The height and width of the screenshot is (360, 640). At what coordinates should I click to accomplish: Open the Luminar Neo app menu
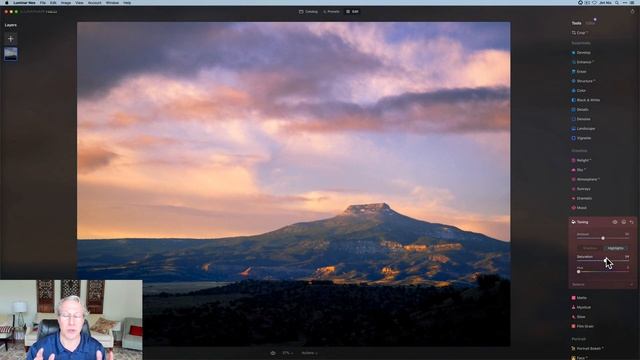coord(24,2)
